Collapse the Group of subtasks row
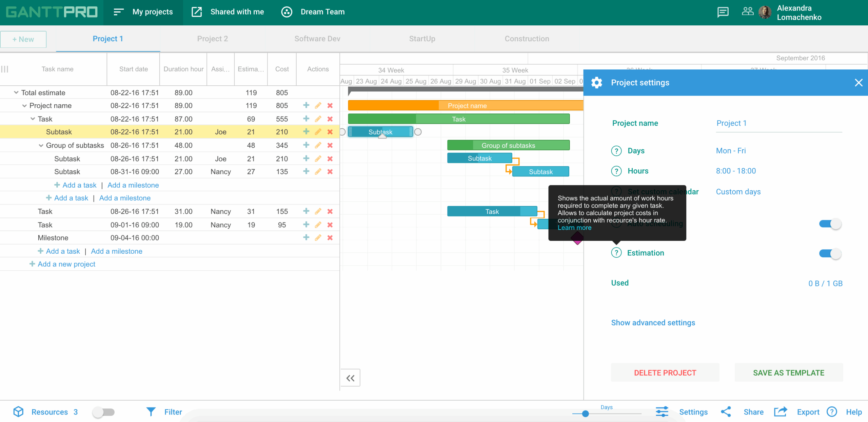Image resolution: width=868 pixels, height=422 pixels. tap(40, 145)
